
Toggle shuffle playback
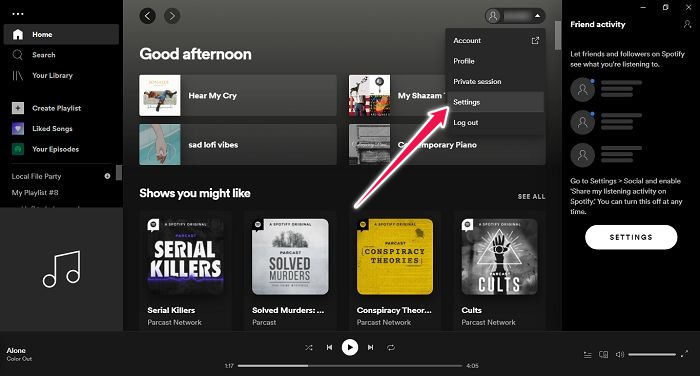tap(308, 347)
